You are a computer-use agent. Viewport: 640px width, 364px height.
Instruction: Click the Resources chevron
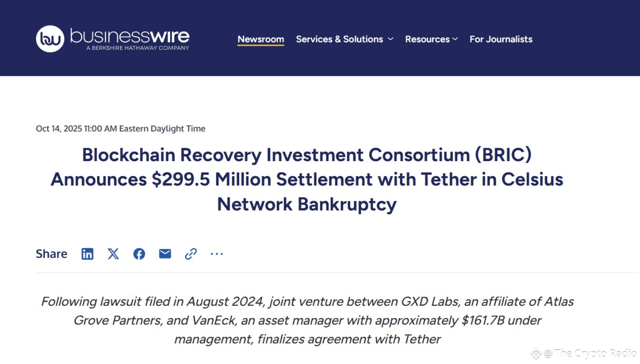(x=455, y=39)
